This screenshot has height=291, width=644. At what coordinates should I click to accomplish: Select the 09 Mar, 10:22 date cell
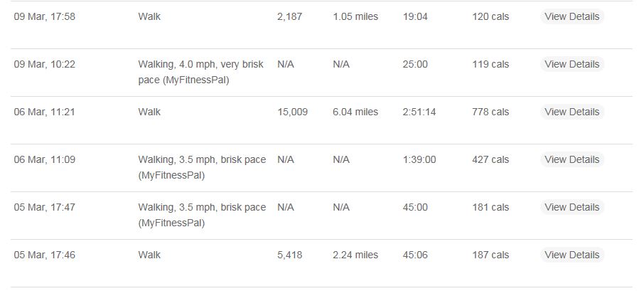(x=44, y=65)
